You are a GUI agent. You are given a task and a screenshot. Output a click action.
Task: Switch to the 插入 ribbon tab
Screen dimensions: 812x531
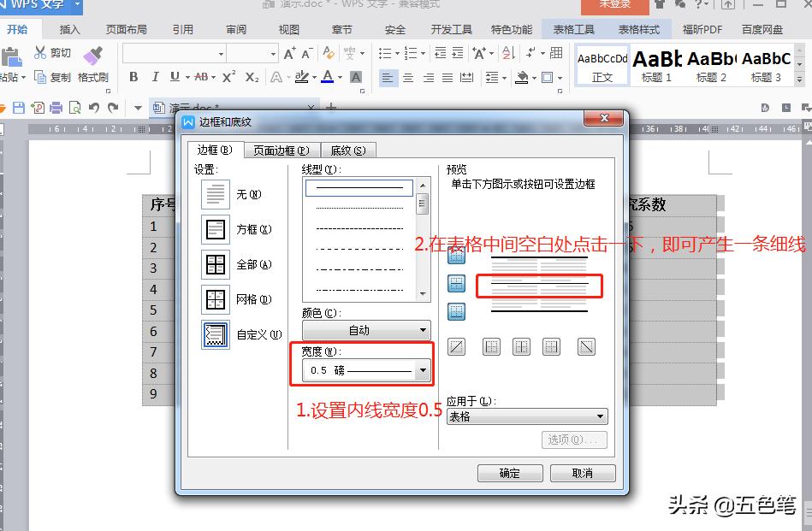70,28
